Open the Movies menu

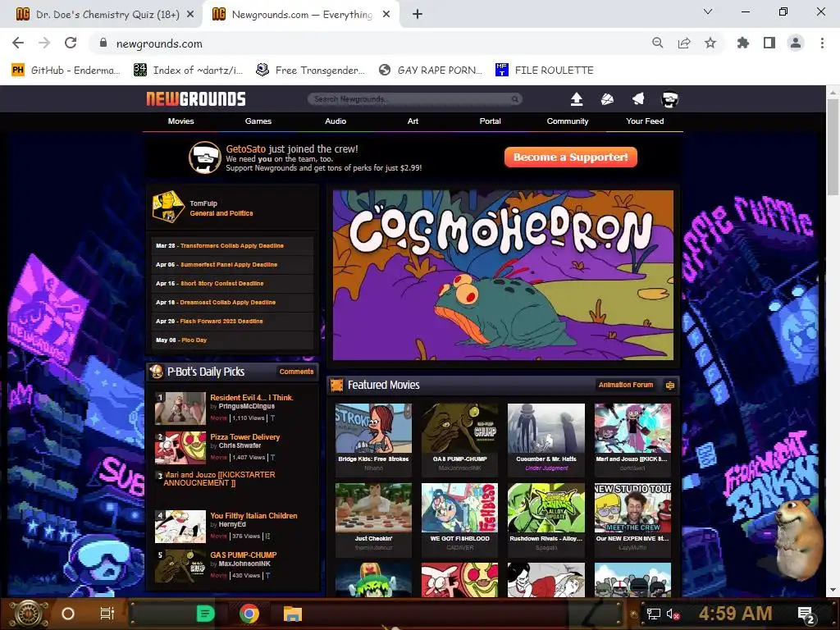click(x=181, y=121)
